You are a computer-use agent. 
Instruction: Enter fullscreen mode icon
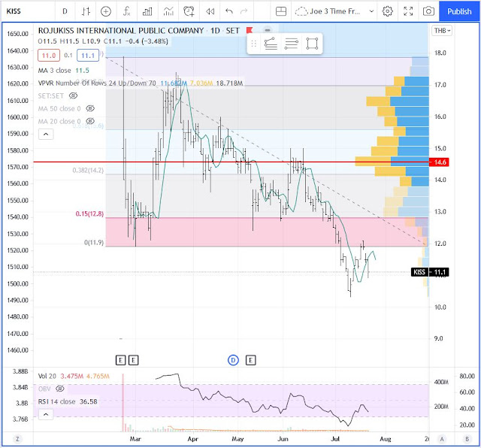(408, 11)
